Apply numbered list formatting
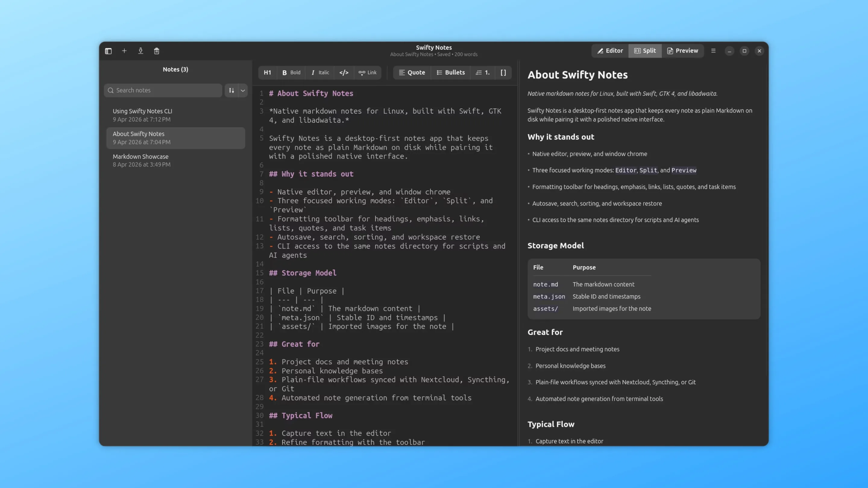868x488 pixels. point(483,72)
